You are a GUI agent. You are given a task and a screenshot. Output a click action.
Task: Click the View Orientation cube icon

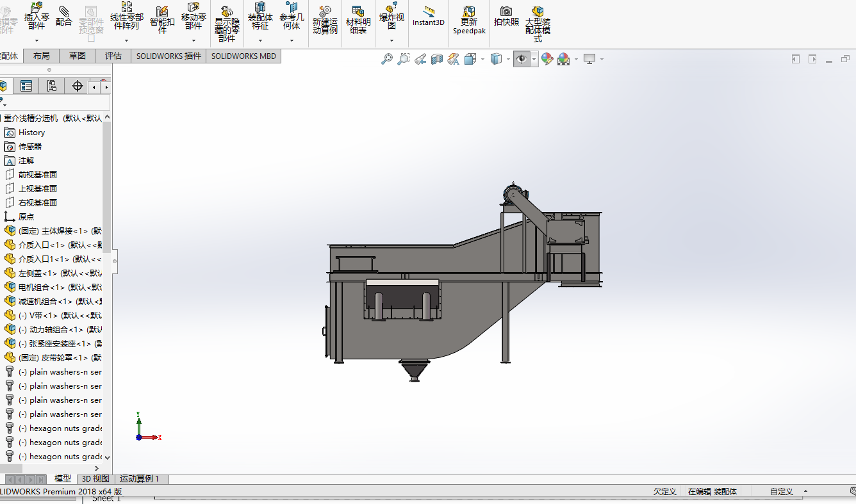470,59
